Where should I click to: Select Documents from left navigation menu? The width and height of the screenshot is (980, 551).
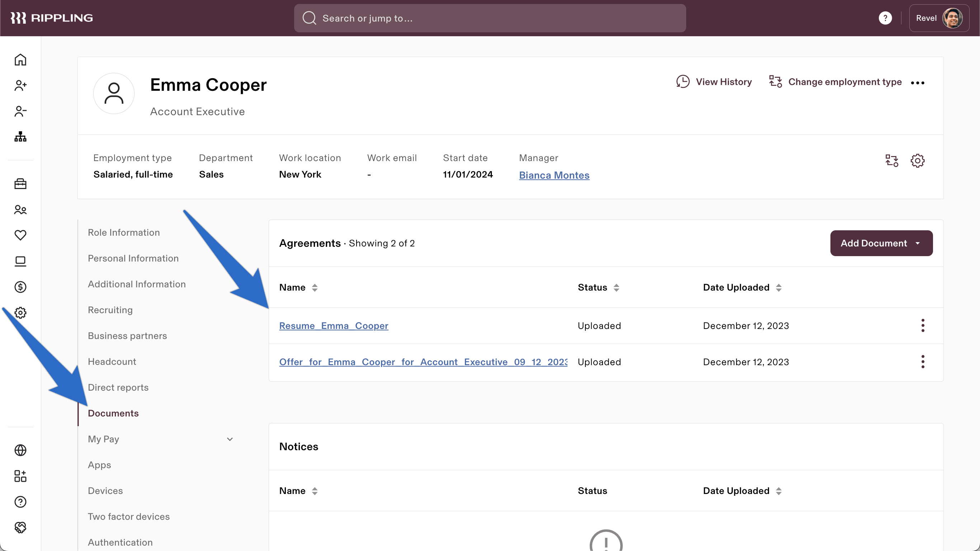point(113,413)
